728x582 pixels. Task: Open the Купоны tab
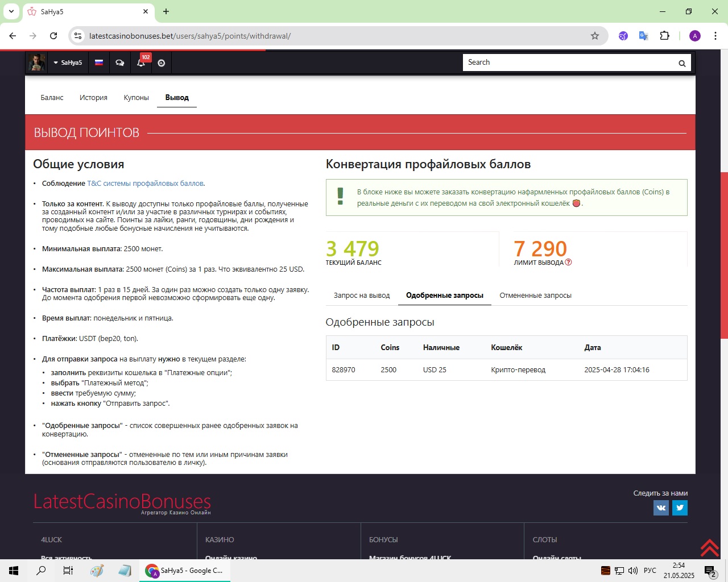136,98
